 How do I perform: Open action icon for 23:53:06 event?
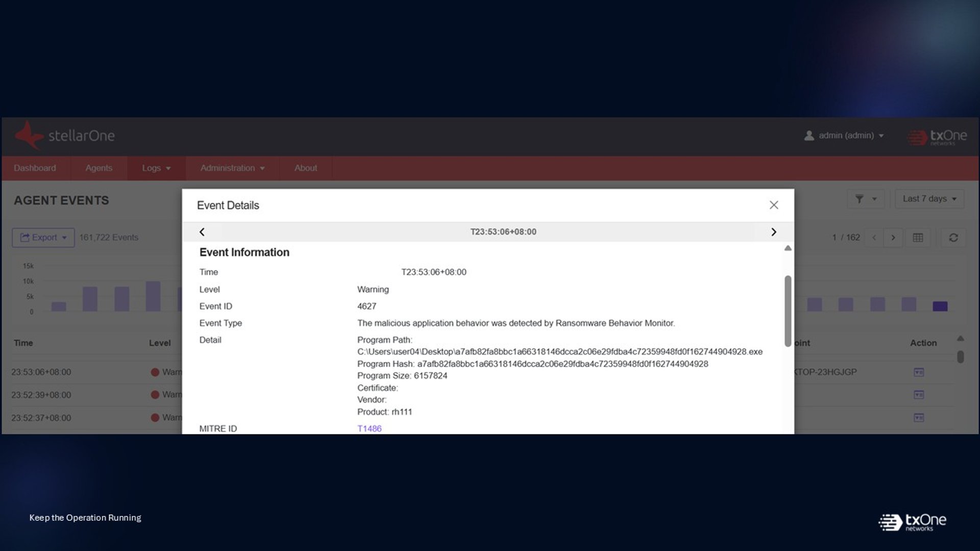point(919,372)
